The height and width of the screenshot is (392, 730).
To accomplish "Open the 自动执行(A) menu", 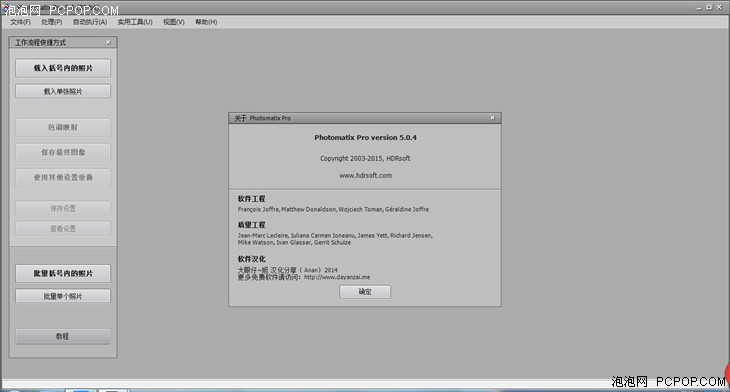I will pos(90,22).
